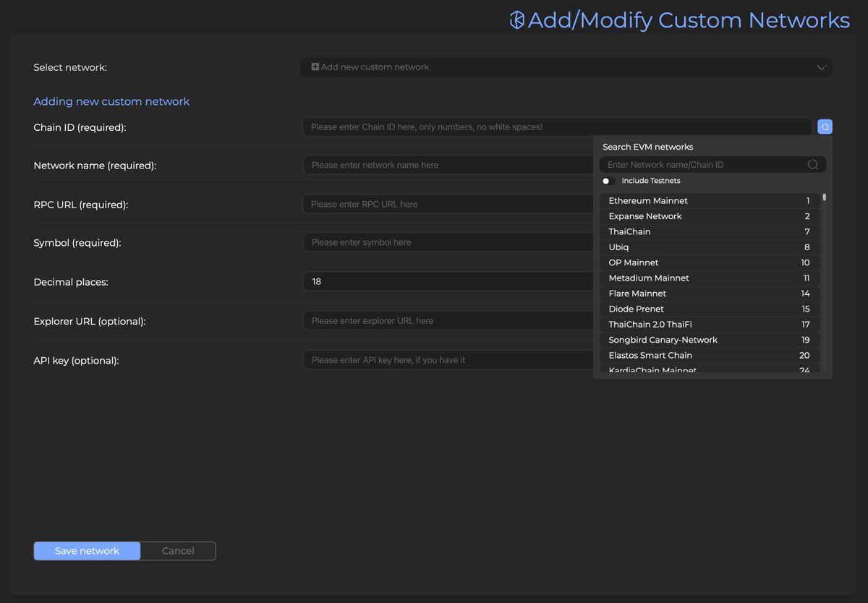The image size is (868, 603).
Task: Select Elastos Smart Chain entry
Action: 710,355
